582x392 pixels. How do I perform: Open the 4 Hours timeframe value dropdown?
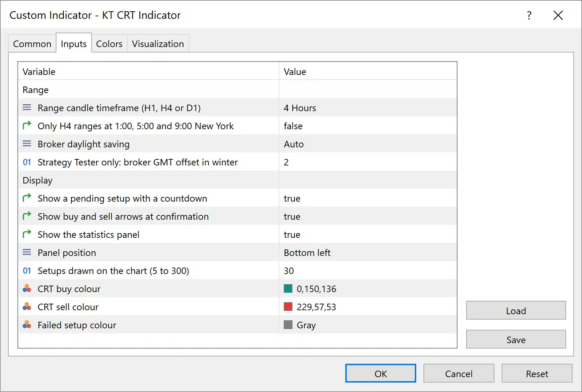click(x=368, y=108)
